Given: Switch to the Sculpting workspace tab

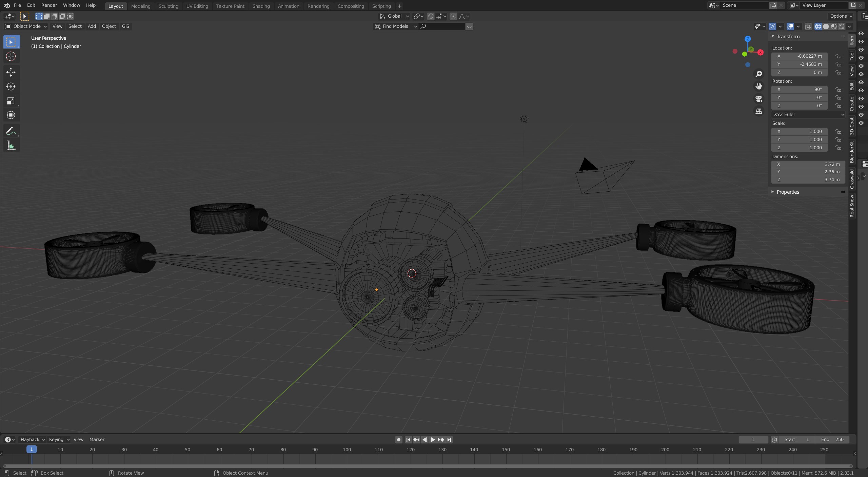Looking at the screenshot, I should pyautogui.click(x=168, y=6).
